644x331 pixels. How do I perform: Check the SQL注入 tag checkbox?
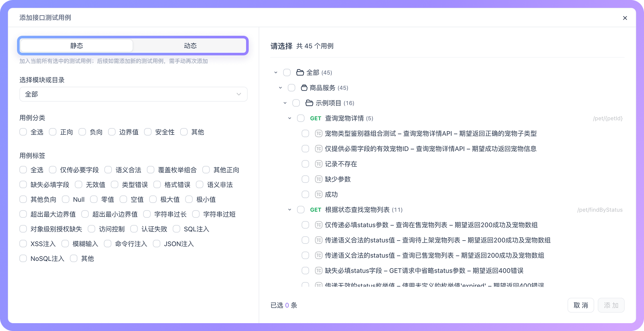coord(176,229)
